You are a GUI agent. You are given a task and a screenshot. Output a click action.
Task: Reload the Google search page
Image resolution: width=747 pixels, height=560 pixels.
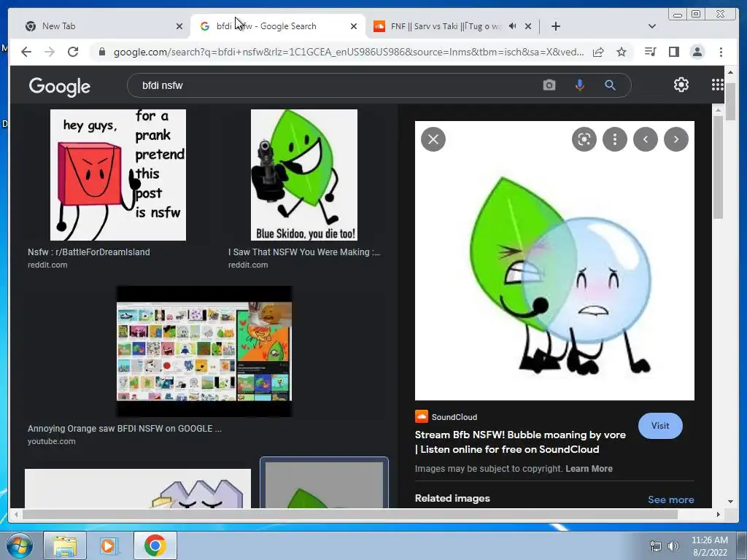(x=73, y=52)
